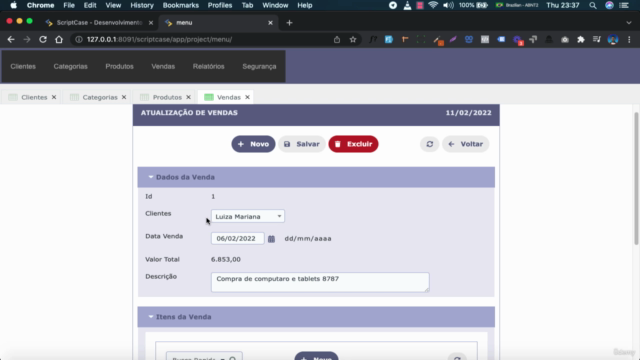The width and height of the screenshot is (640, 360).
Task: Open the Bookmarks menu in menu bar
Action: coord(180,5)
